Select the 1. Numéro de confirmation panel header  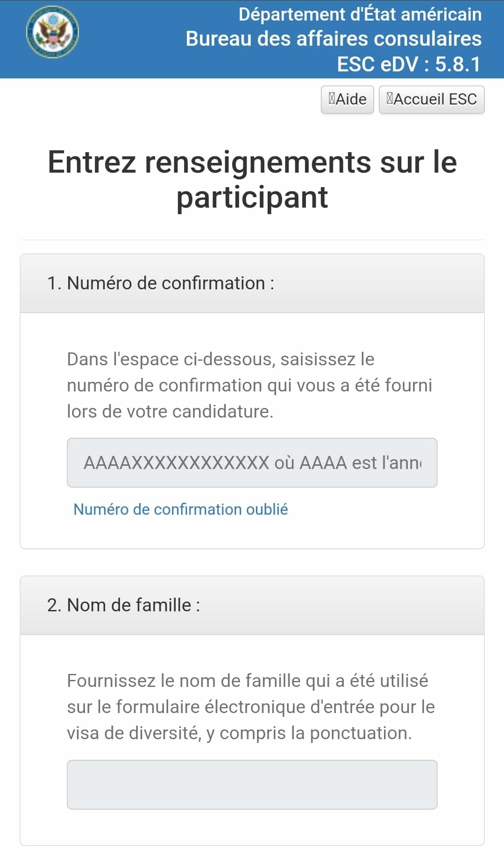point(252,283)
